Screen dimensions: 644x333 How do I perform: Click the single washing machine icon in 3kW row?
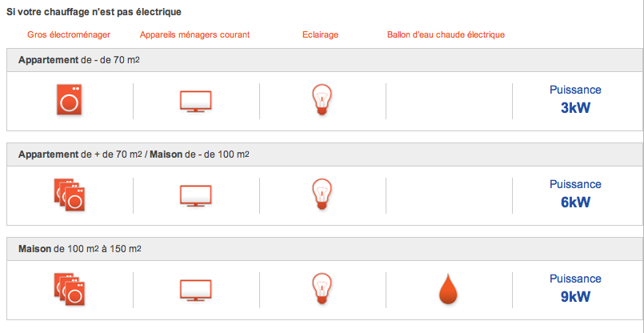point(69,99)
